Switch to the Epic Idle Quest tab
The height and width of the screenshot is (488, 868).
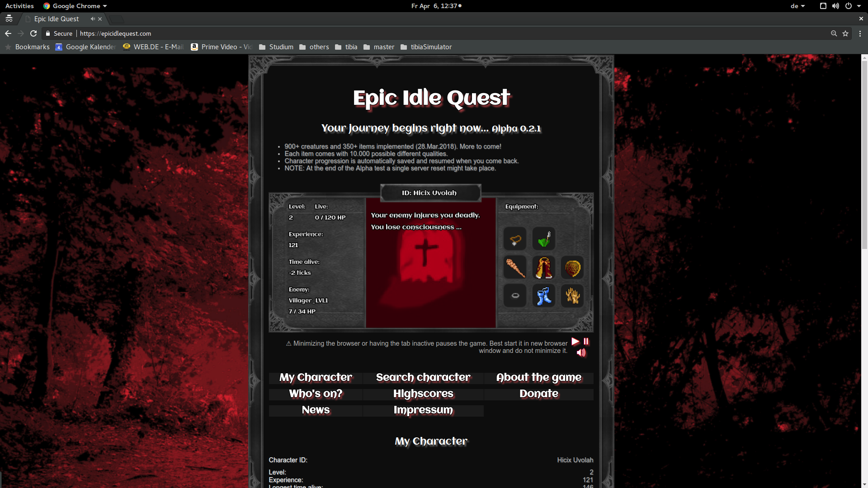(57, 19)
